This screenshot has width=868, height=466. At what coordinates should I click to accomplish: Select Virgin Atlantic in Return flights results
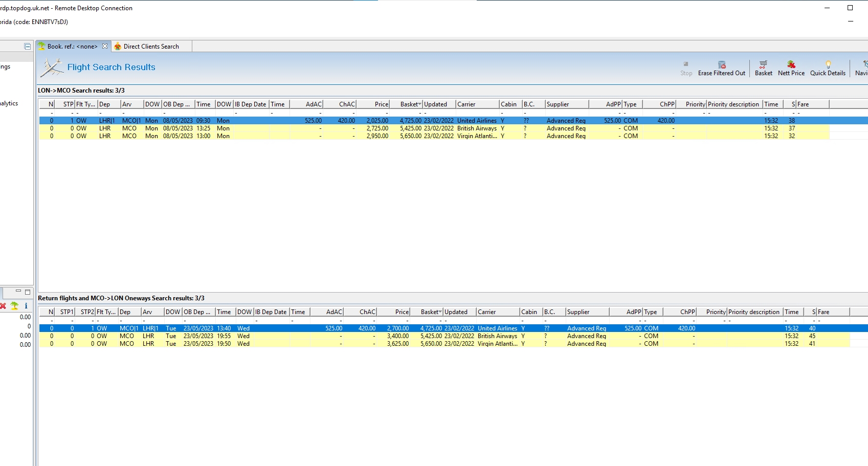click(497, 344)
